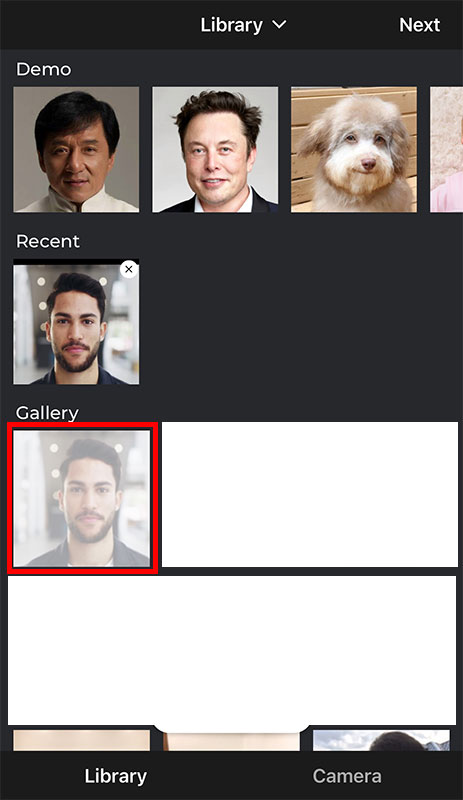
Task: Select bottom-left partially visible gallery photo
Action: (82, 740)
